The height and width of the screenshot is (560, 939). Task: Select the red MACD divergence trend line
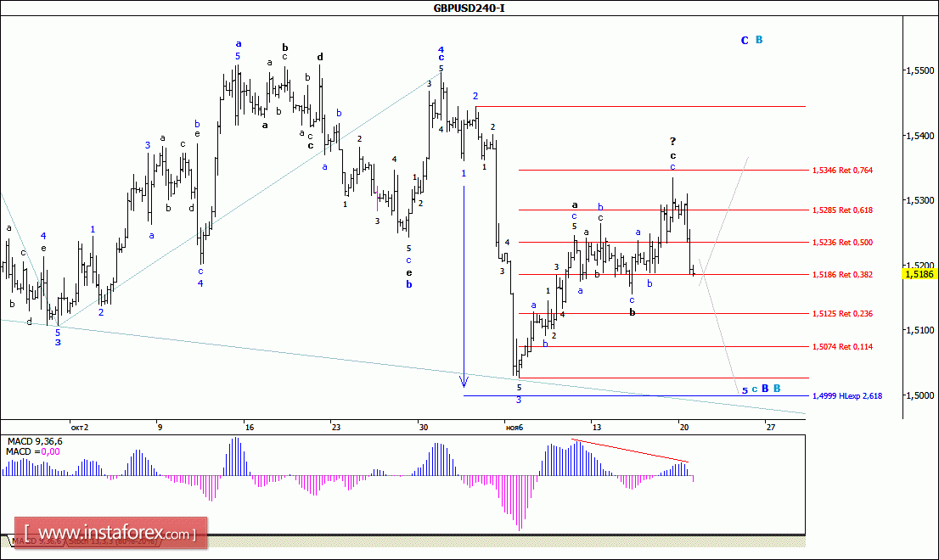coord(630,451)
